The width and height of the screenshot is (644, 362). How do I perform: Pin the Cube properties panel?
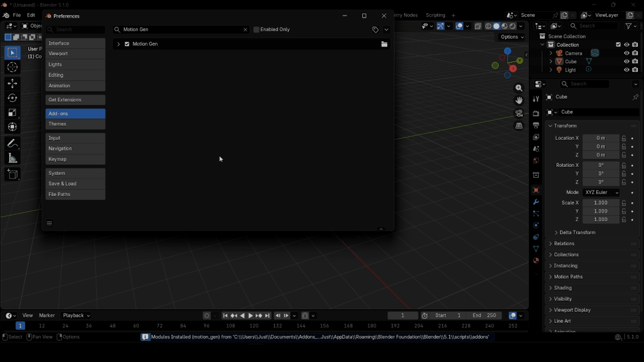coord(635,97)
